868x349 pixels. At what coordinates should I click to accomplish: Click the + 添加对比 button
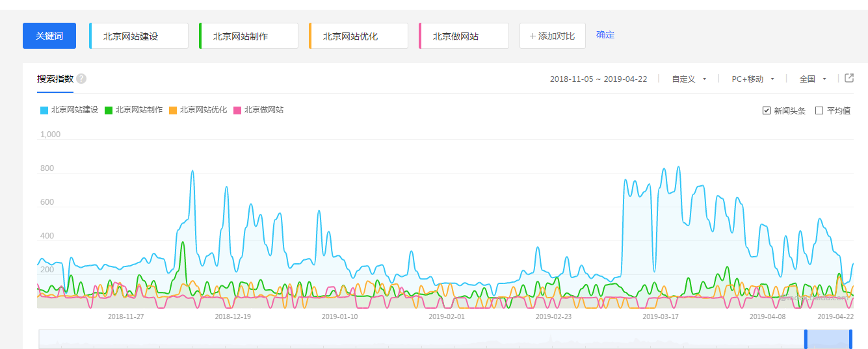(x=553, y=36)
